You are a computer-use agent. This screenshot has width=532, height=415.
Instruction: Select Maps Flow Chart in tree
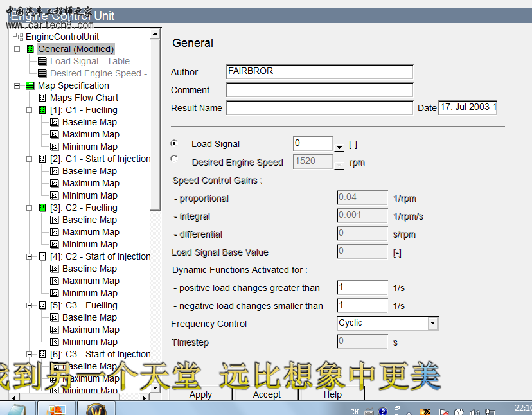click(84, 98)
